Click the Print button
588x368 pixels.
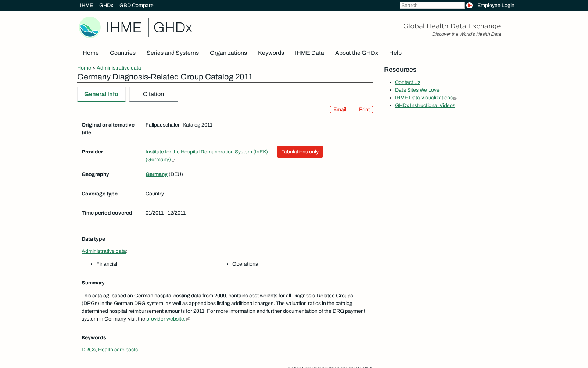364,109
